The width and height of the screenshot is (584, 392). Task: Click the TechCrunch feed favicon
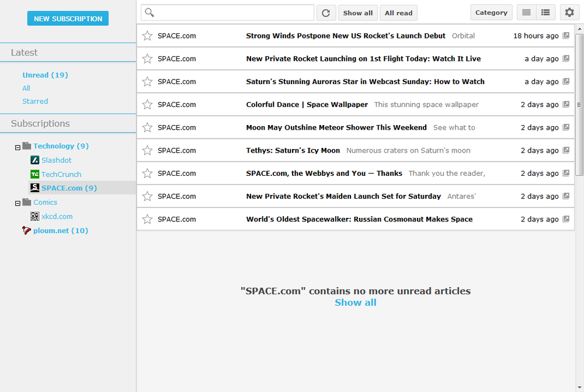pyautogui.click(x=34, y=174)
